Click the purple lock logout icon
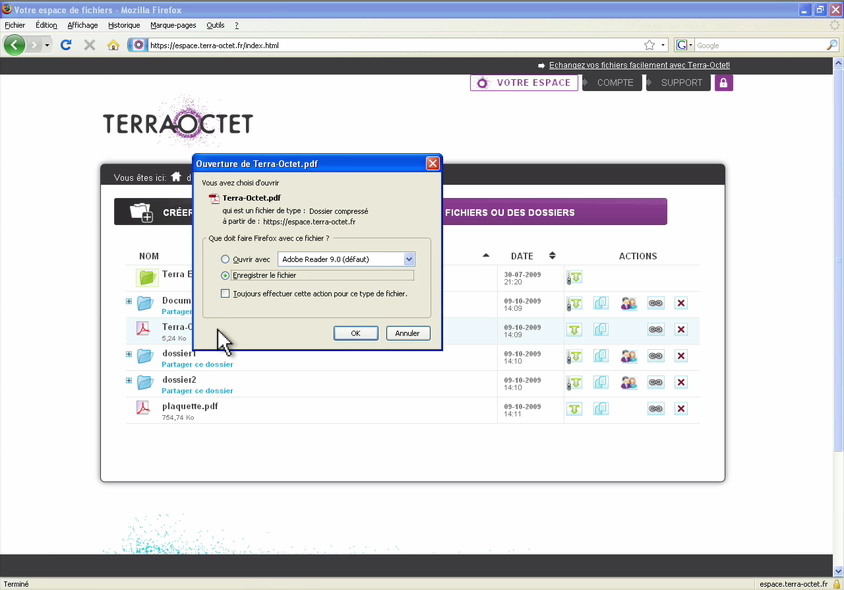 (723, 83)
